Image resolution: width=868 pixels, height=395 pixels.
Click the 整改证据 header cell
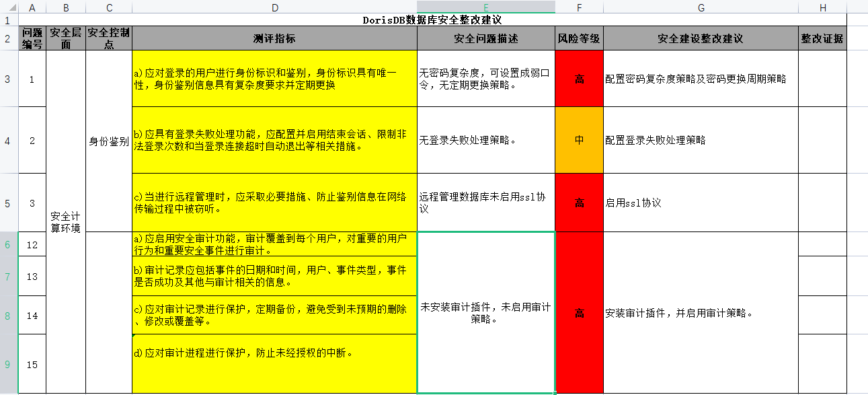(x=822, y=38)
